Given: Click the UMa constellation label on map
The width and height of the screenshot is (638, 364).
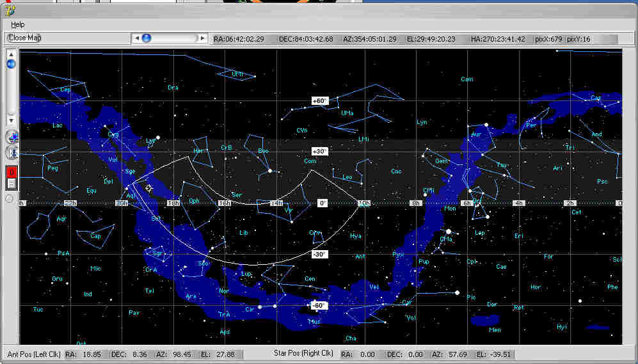Looking at the screenshot, I should [347, 113].
